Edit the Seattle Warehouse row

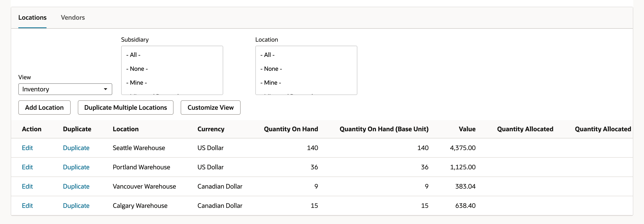coord(27,148)
